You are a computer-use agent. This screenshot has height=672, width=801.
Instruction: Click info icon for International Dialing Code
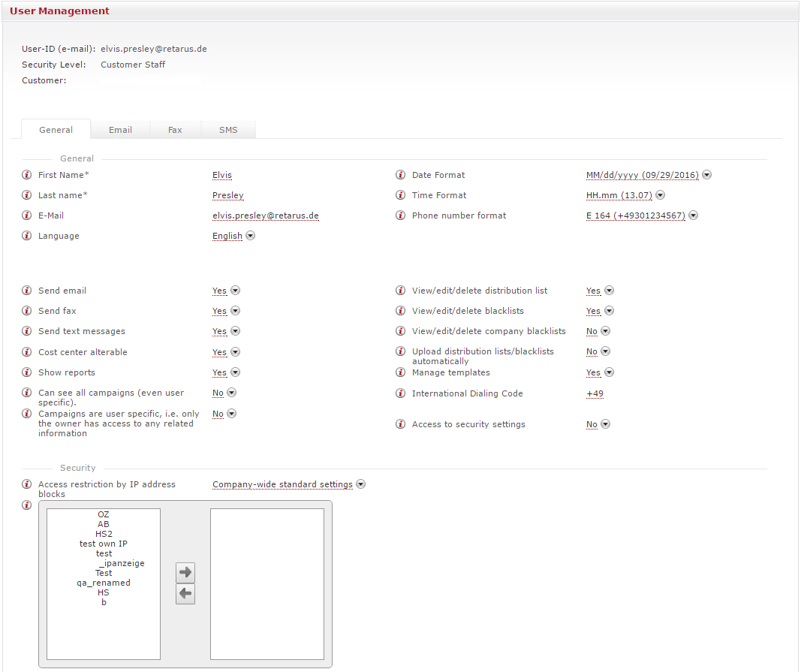click(401, 393)
